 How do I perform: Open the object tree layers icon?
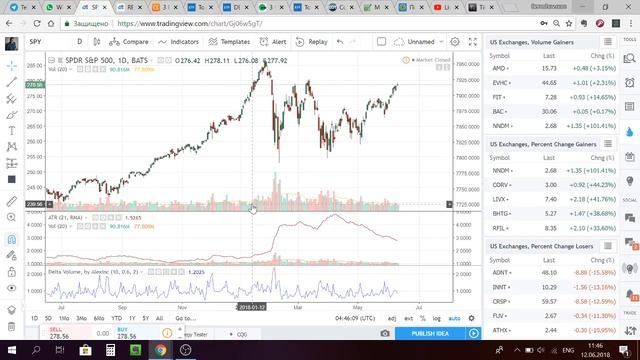[11, 310]
